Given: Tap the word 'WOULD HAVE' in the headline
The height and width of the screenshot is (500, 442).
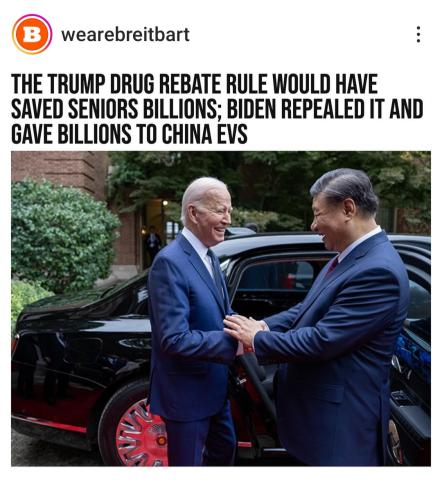Looking at the screenshot, I should (325, 84).
